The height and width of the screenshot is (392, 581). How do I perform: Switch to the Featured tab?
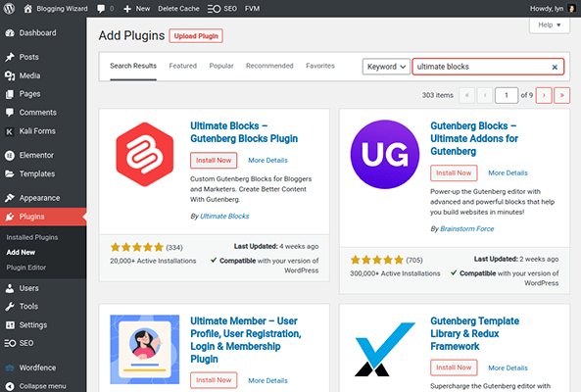(x=182, y=66)
